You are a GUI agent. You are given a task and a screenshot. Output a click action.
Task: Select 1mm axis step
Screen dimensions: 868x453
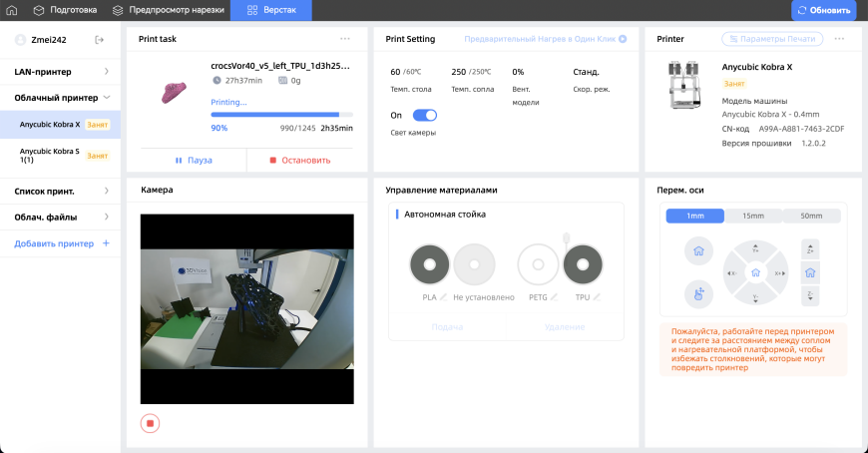pos(695,216)
